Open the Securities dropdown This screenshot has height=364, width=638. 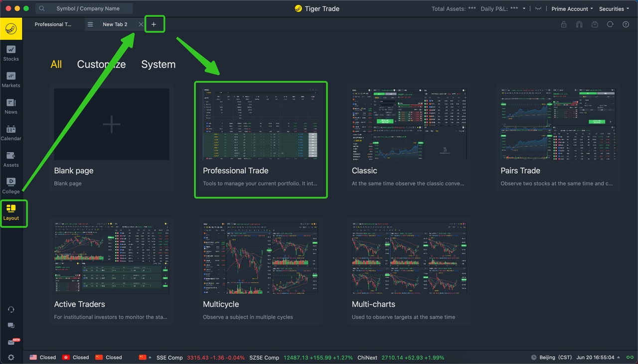(x=614, y=9)
